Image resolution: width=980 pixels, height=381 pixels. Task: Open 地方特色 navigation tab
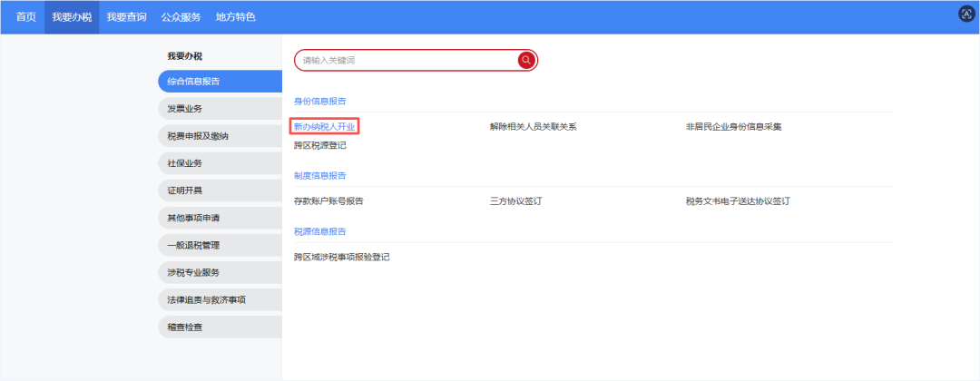tap(236, 17)
